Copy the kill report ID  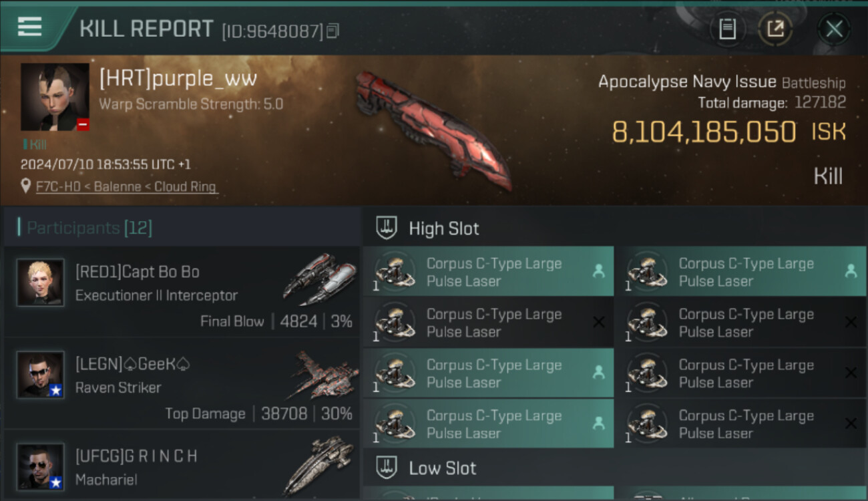(x=333, y=31)
